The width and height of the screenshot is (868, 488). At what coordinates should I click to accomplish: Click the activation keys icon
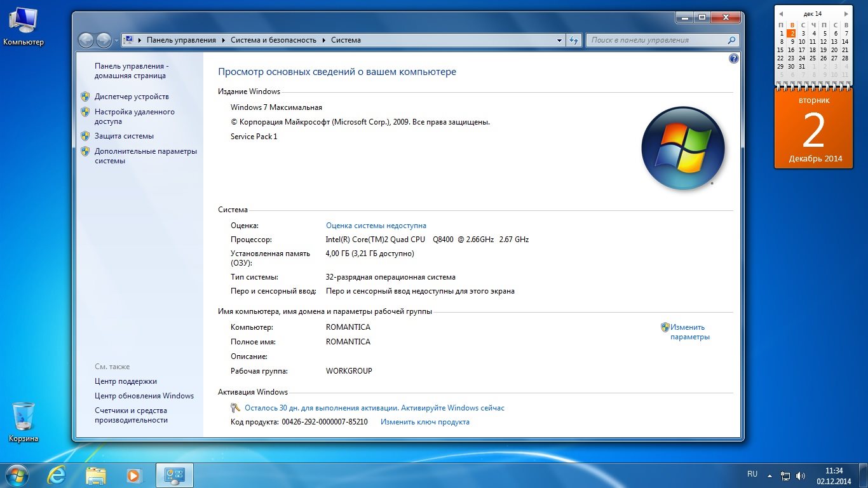click(x=236, y=408)
